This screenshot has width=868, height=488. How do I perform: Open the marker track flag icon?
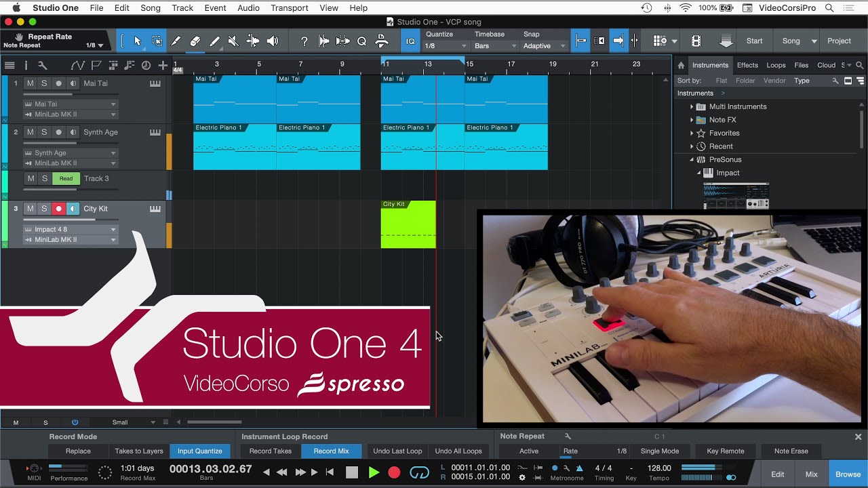96,66
